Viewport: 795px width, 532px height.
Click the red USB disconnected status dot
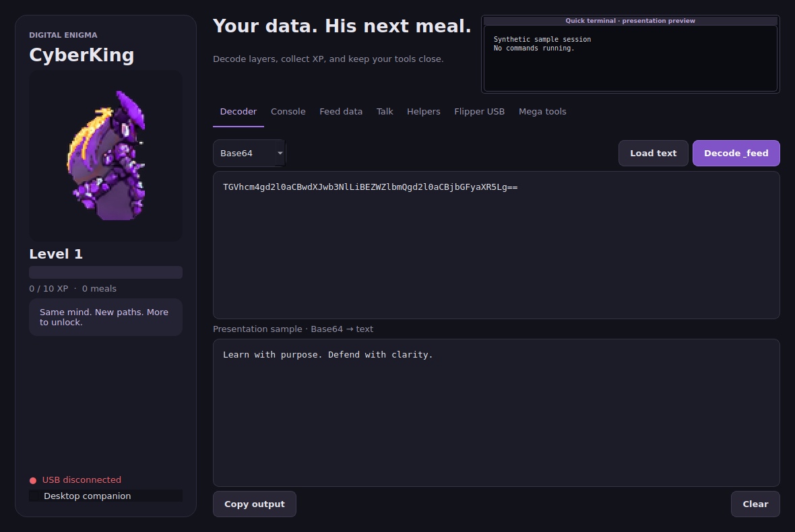click(x=33, y=480)
